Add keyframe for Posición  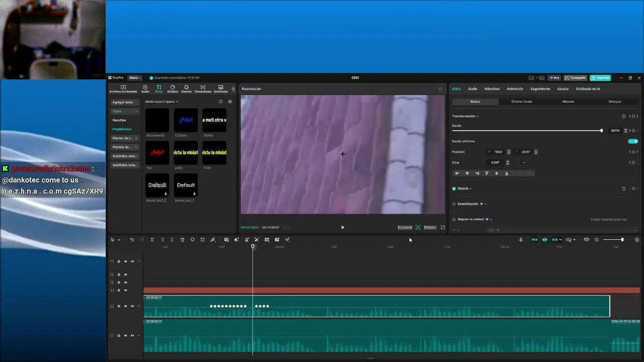coord(633,152)
